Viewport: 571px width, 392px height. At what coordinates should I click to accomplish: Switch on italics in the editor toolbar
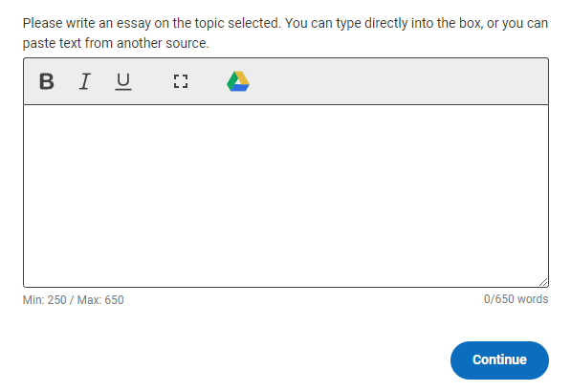pyautogui.click(x=85, y=81)
